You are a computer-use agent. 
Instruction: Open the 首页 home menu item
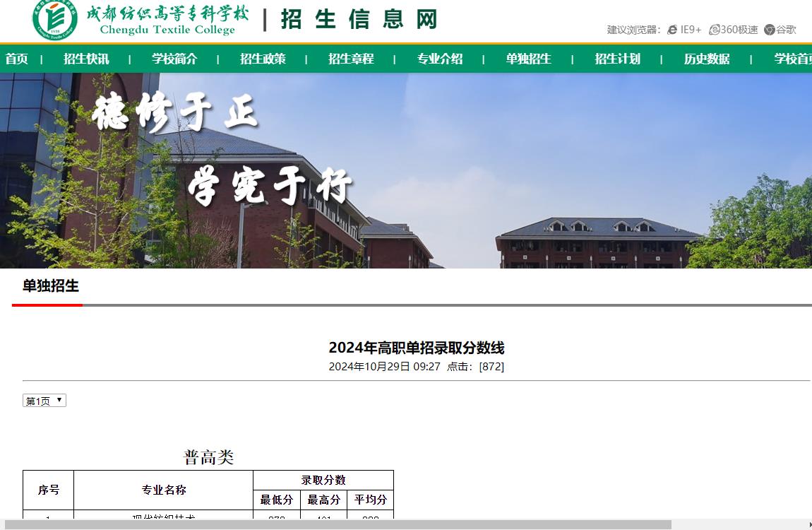click(x=16, y=59)
